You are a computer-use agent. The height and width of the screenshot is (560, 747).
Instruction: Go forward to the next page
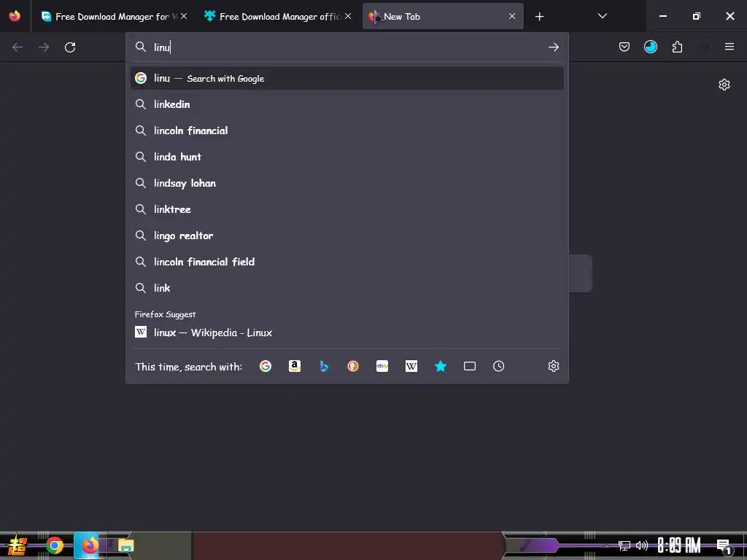(44, 47)
